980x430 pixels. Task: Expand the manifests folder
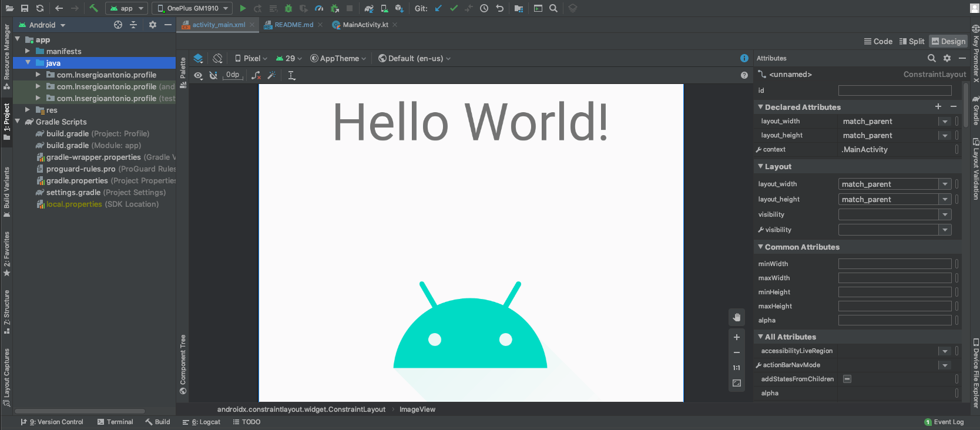tap(28, 51)
